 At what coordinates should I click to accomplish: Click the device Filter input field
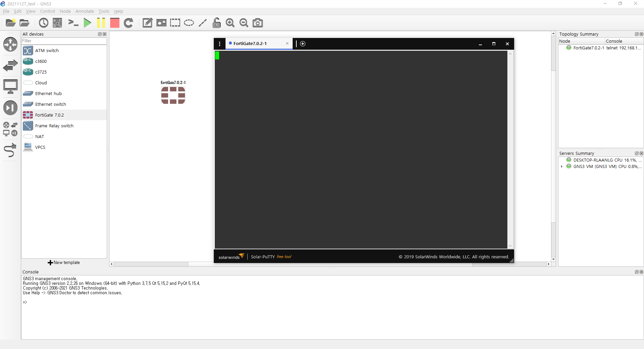(x=64, y=41)
